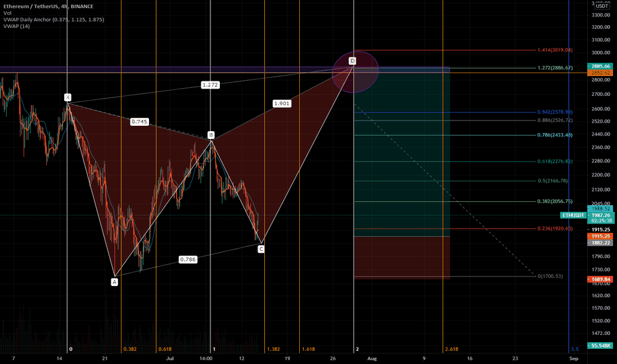
Task: Select the 2.618 time zone label
Action: (x=451, y=349)
